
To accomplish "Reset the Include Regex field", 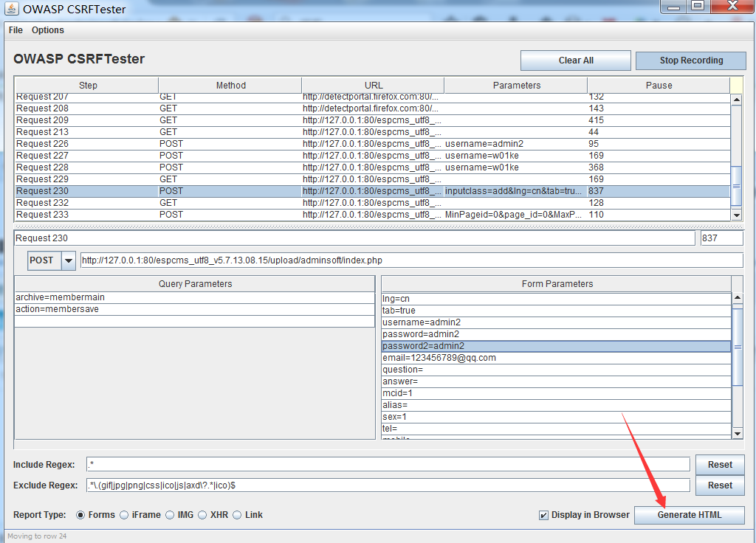I will click(720, 465).
